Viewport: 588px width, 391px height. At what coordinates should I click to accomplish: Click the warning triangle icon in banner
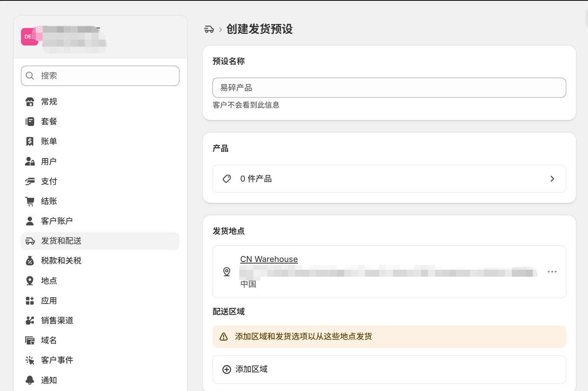pos(224,337)
